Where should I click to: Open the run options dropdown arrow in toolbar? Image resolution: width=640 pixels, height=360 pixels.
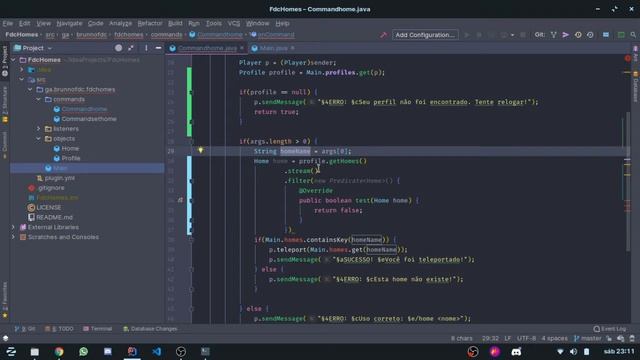[x=512, y=35]
